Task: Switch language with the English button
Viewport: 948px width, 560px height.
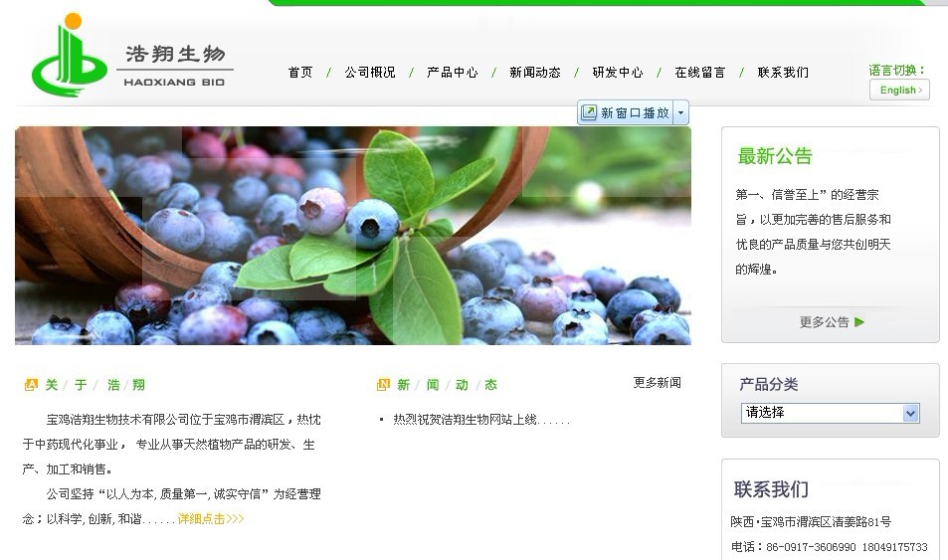Action: coord(899,91)
